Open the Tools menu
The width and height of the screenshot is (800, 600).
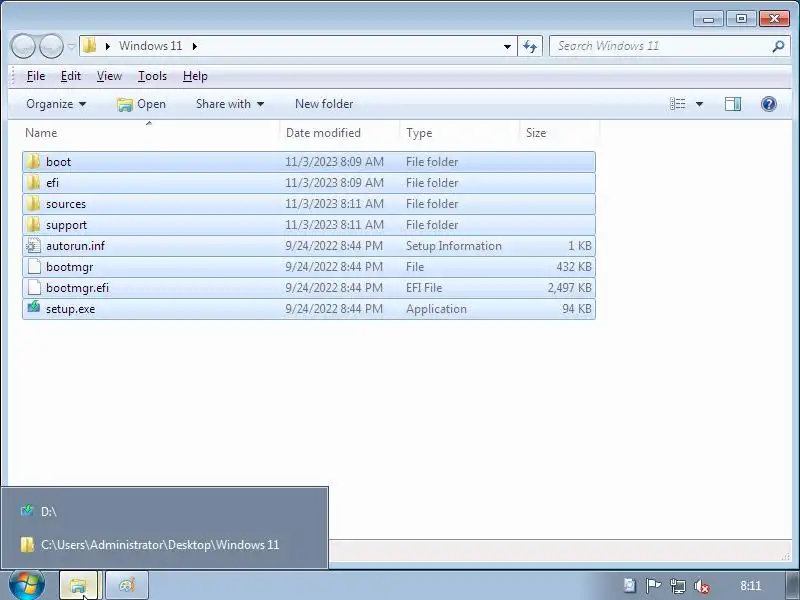tap(152, 76)
